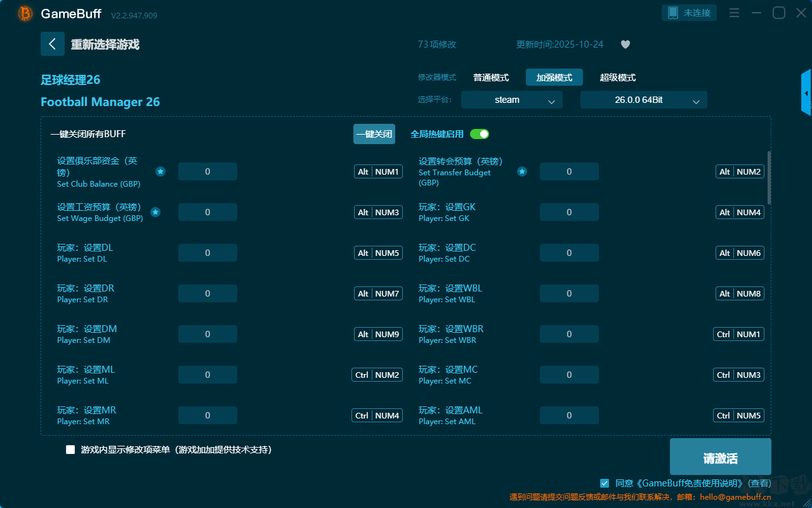The image size is (812, 508).
Task: Uncheck the GameBuff disclaimer agreement checkbox
Action: 605,483
